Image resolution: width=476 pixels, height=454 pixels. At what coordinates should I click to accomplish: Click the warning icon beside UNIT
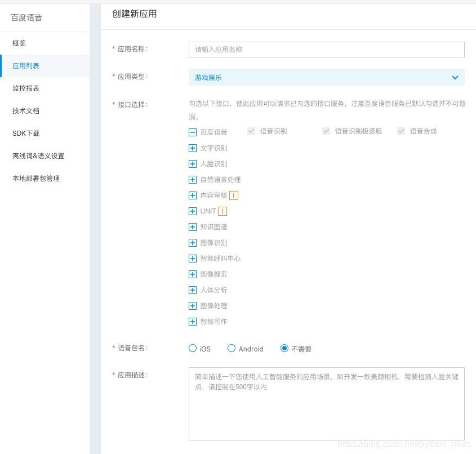(x=222, y=211)
